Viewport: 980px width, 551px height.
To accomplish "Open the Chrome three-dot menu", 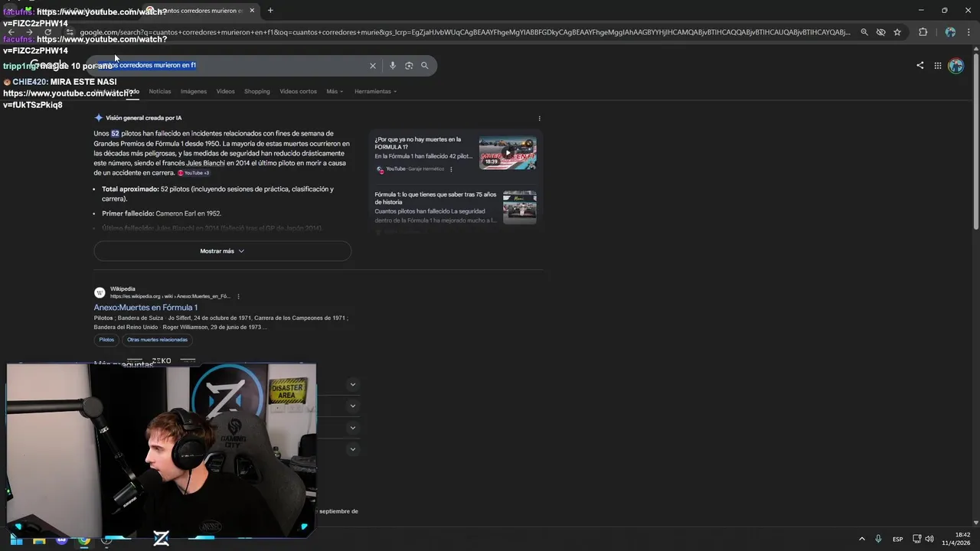I will (968, 32).
